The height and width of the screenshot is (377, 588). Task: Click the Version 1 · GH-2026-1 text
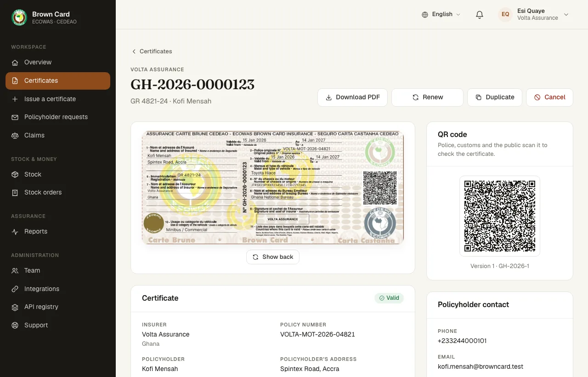500,266
